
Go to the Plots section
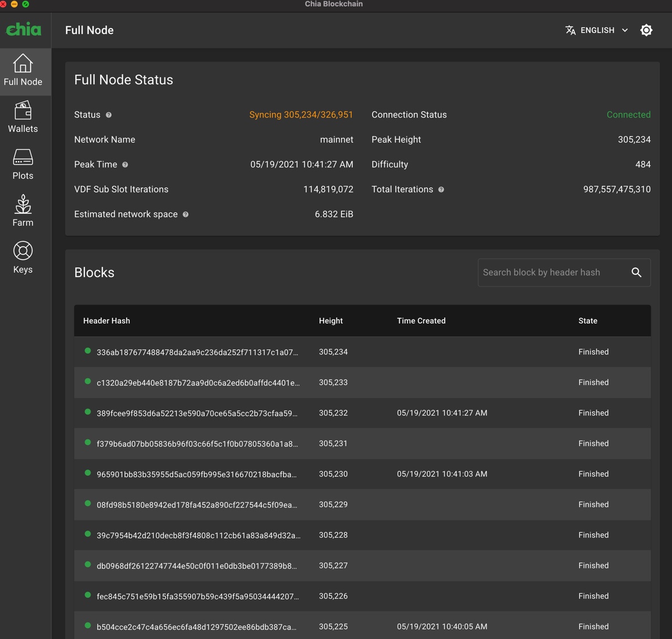pyautogui.click(x=23, y=164)
